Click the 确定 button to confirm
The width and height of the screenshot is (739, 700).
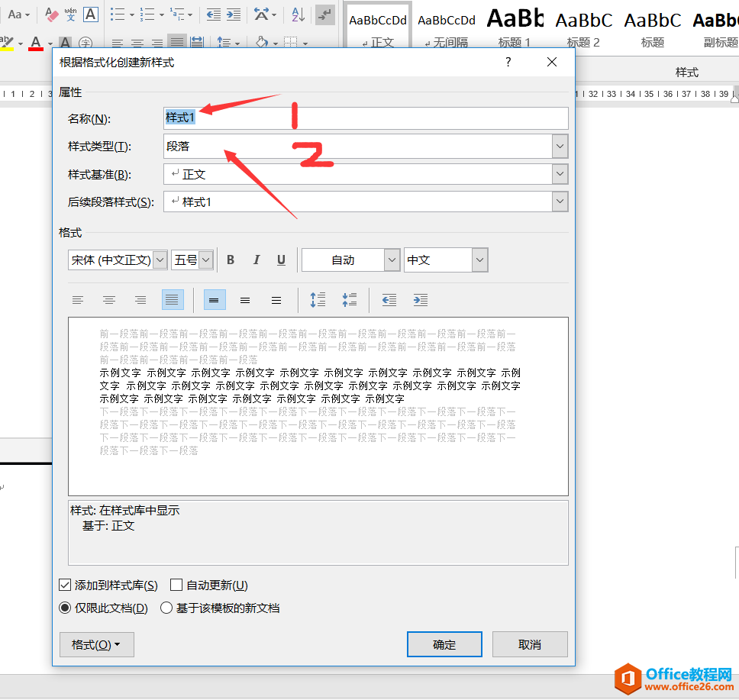pyautogui.click(x=444, y=644)
